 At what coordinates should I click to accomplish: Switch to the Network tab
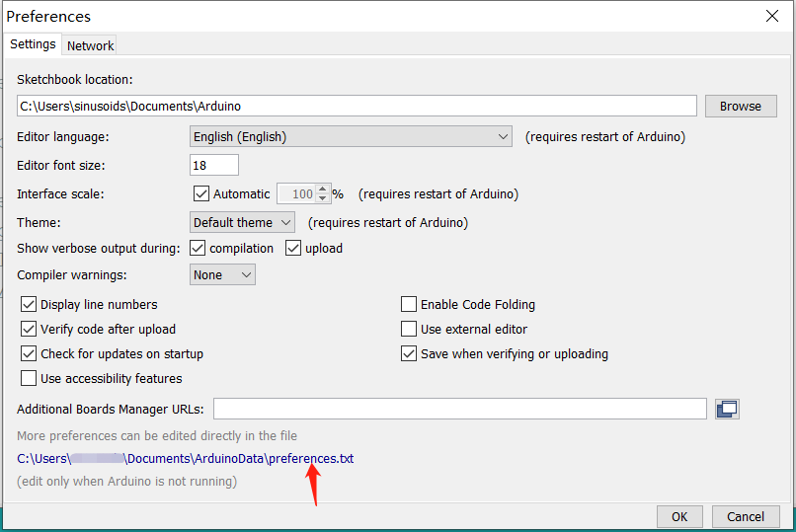90,45
